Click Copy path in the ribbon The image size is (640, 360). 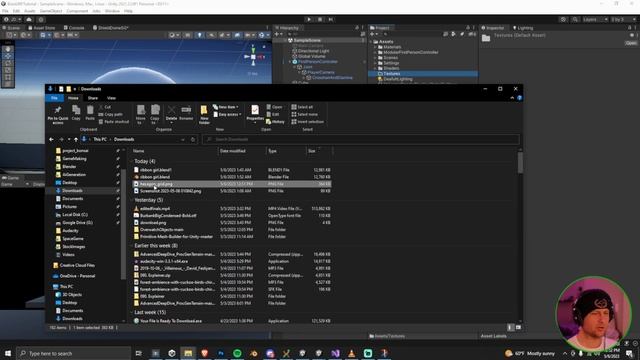click(x=111, y=114)
